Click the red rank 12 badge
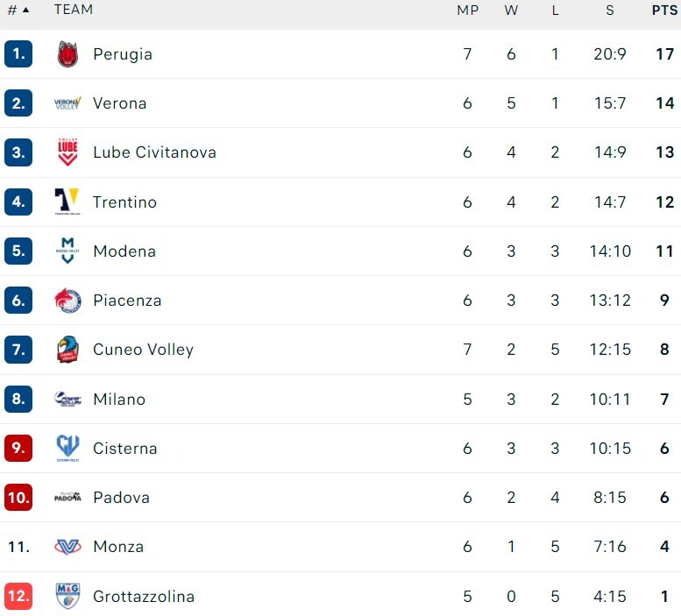Screen dimensions: 681x616 pos(18,597)
